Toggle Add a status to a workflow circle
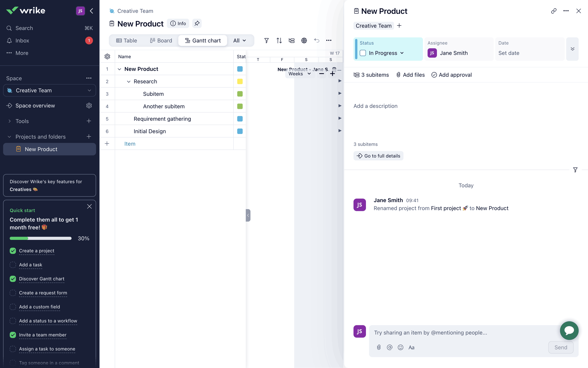Image resolution: width=588 pixels, height=368 pixels. 13,321
